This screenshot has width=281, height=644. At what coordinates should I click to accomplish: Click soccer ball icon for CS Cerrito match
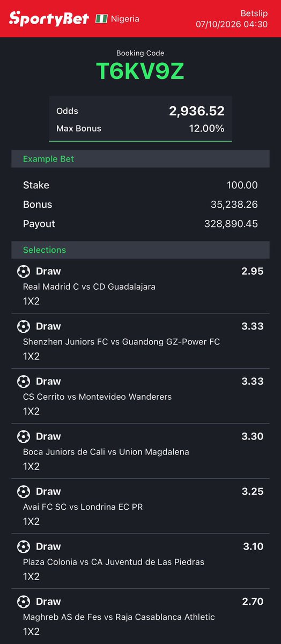pyautogui.click(x=24, y=382)
